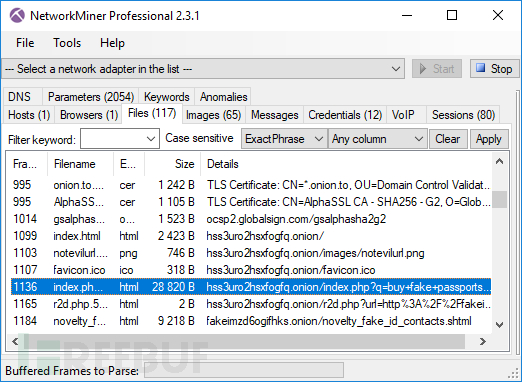
Task: Click the hss3uro2hsxfogfq.onion/favicon.ico details cell
Action: pyautogui.click(x=291, y=270)
